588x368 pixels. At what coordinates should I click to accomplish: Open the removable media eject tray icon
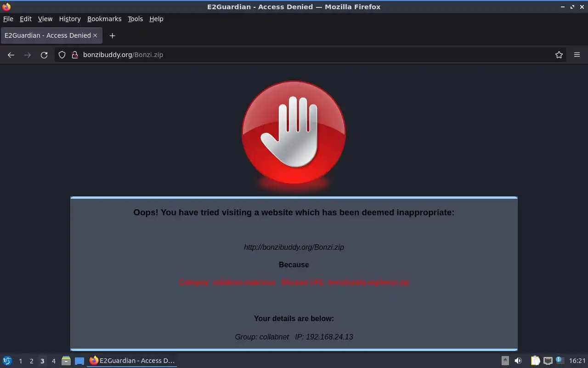coord(505,361)
